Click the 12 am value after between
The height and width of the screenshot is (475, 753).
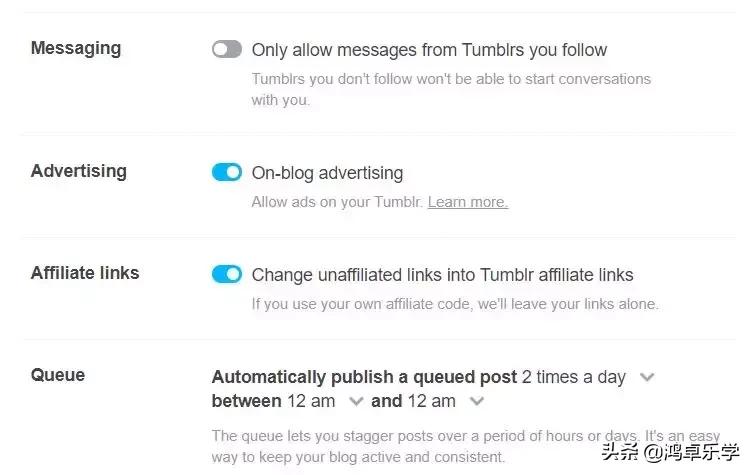(x=310, y=401)
